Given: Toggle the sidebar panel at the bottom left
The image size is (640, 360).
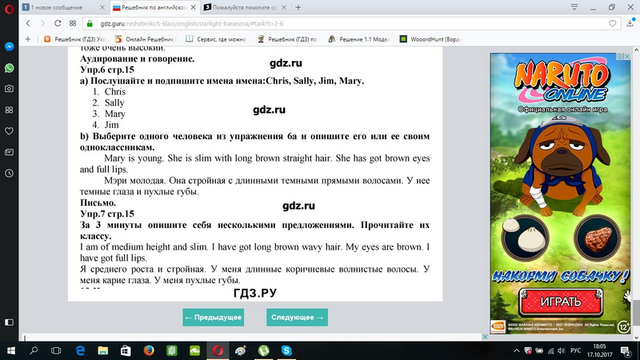Looking at the screenshot, I should coord(9,322).
